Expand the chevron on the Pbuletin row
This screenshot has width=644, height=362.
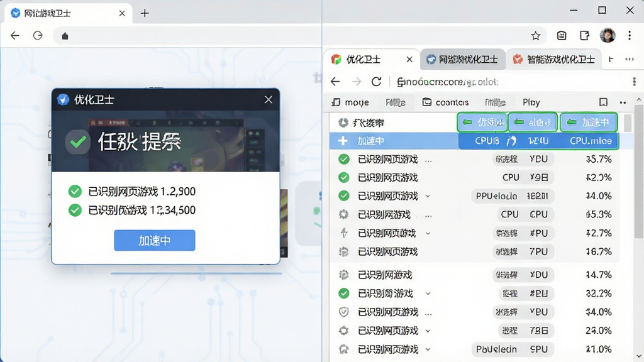[428, 349]
